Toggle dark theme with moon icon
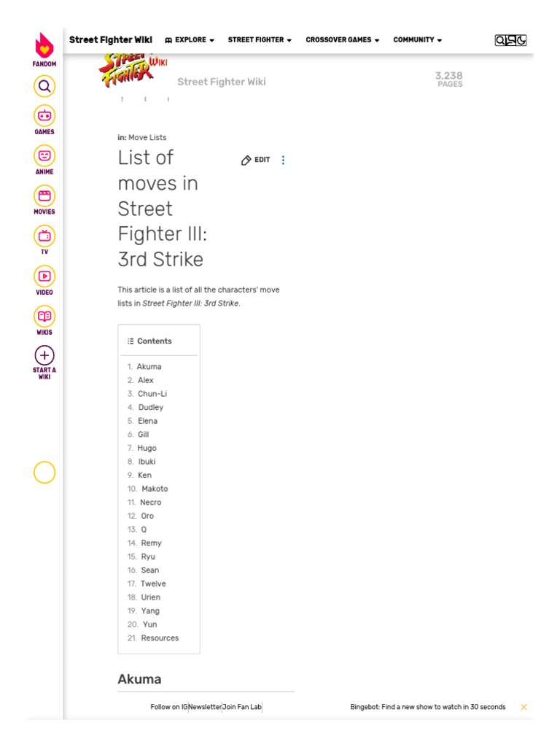This screenshot has width=560, height=747. (x=521, y=41)
